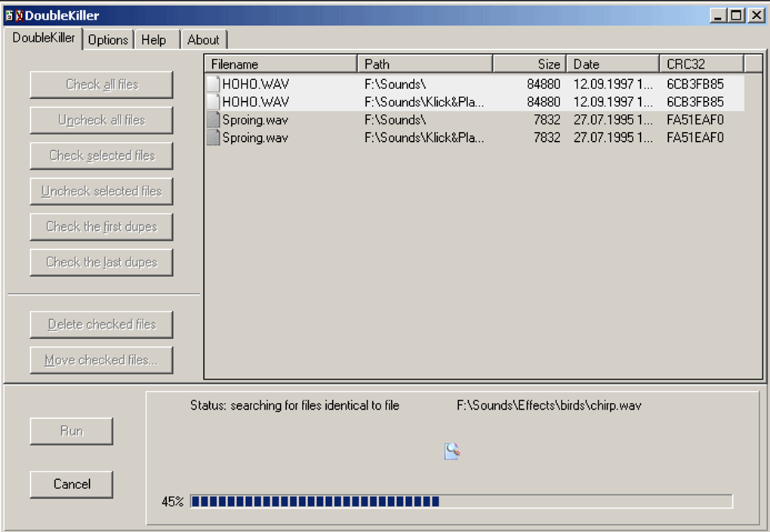Sort the list by the CRC32 column header
This screenshot has height=532, width=770.
tap(702, 64)
